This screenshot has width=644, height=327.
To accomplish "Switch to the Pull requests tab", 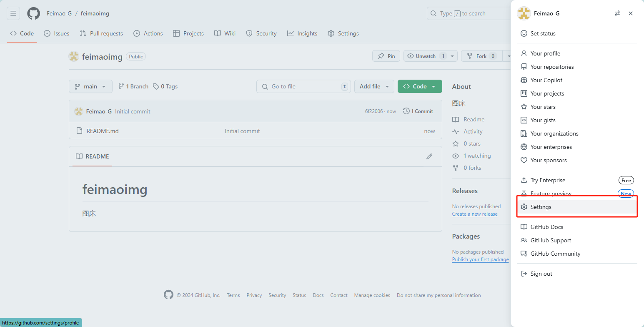I will pos(101,33).
